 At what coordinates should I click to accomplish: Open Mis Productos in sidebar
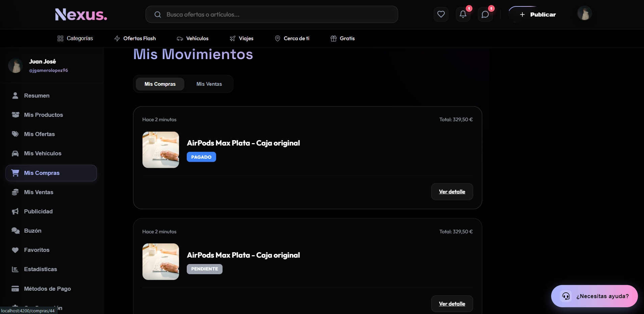click(51, 115)
